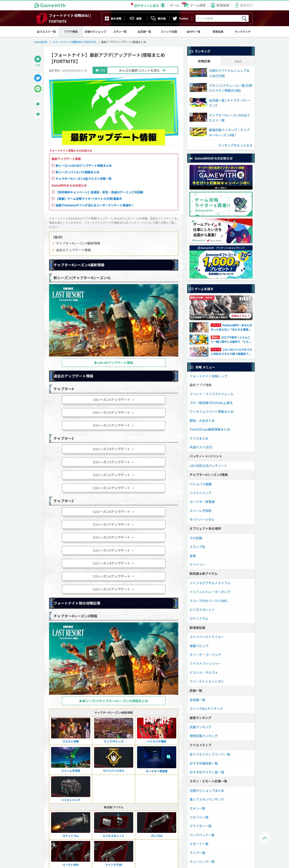Click the ログイン icon link
The image size is (289, 868).
pyautogui.click(x=243, y=5)
